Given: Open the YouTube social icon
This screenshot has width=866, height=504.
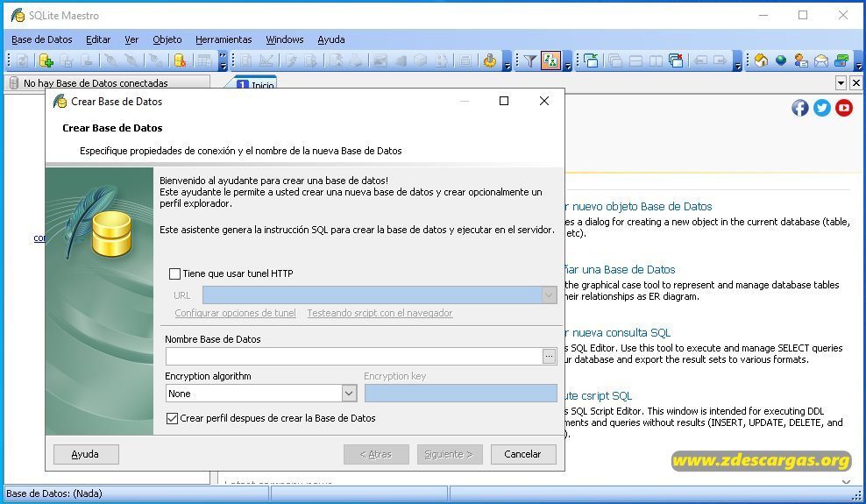Looking at the screenshot, I should (x=844, y=108).
